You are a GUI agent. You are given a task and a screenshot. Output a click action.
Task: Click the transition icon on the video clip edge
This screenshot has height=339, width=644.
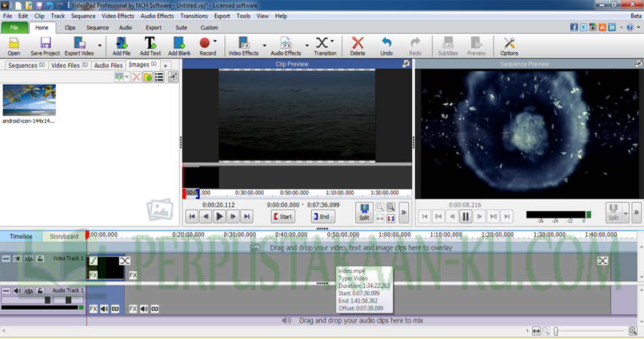coord(125,260)
